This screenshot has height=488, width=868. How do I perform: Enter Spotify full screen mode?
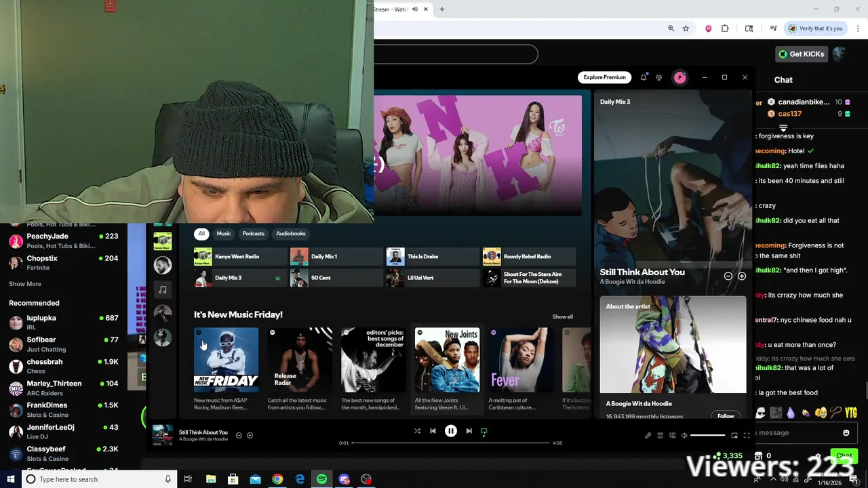pyautogui.click(x=747, y=435)
